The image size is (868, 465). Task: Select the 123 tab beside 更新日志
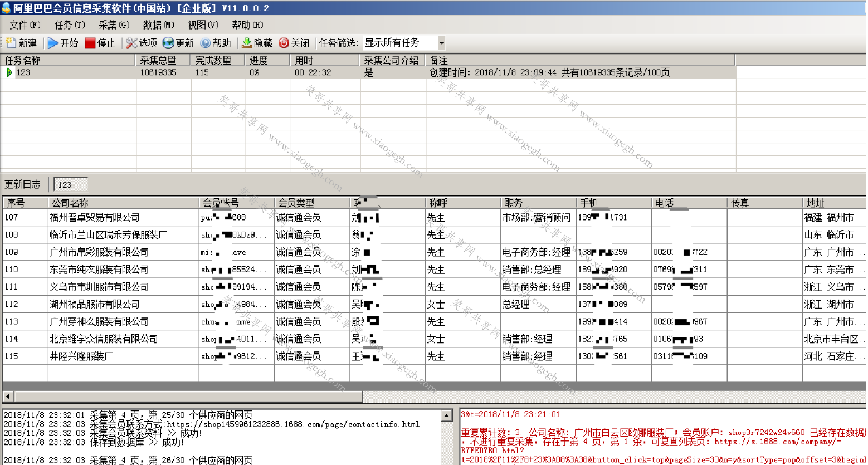pos(70,184)
